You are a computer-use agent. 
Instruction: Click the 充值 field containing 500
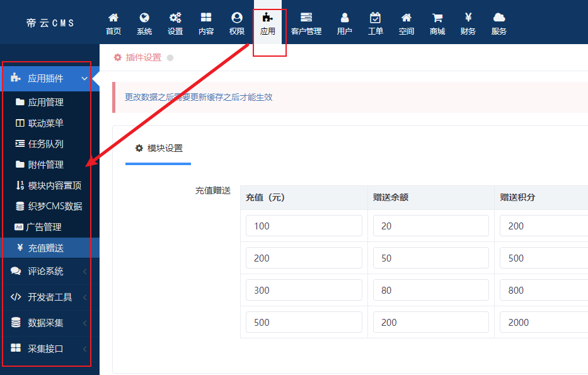click(x=304, y=323)
